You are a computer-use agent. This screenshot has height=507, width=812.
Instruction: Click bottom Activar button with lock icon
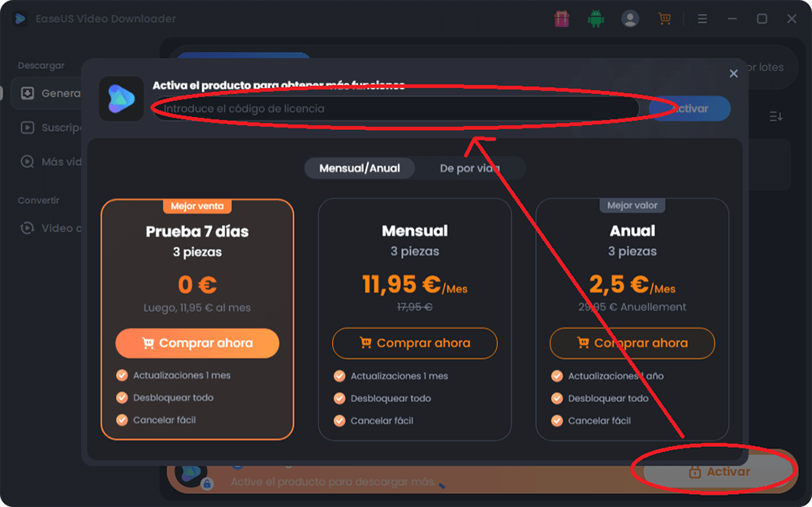719,472
